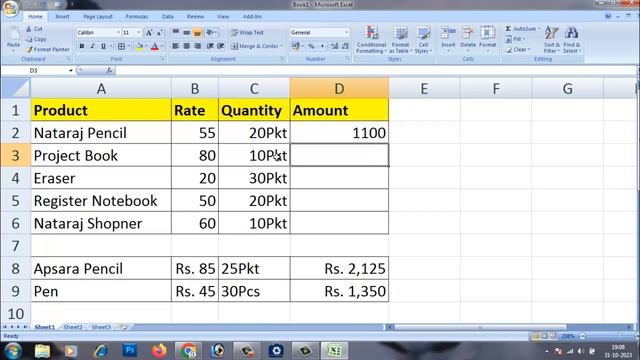Image resolution: width=640 pixels, height=360 pixels.
Task: Open the Office Button menu
Action: pyautogui.click(x=10, y=8)
